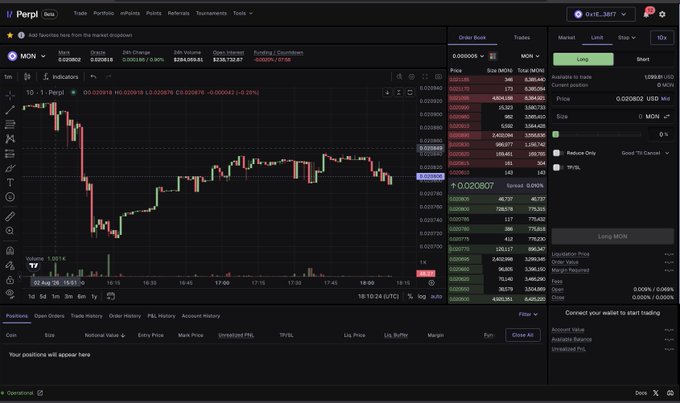This screenshot has height=403, width=680.
Task: Click the Indicators button
Action: [x=61, y=77]
